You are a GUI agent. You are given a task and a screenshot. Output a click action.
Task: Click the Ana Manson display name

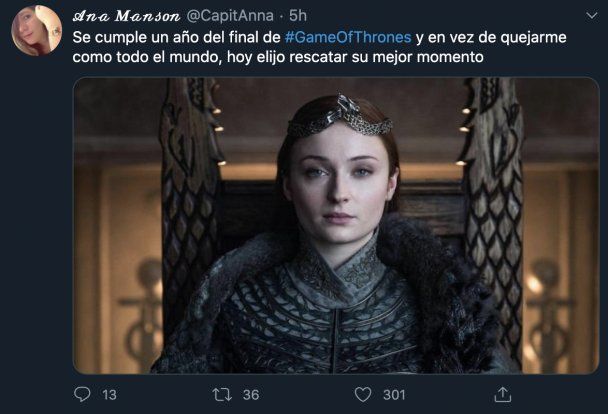[126, 16]
